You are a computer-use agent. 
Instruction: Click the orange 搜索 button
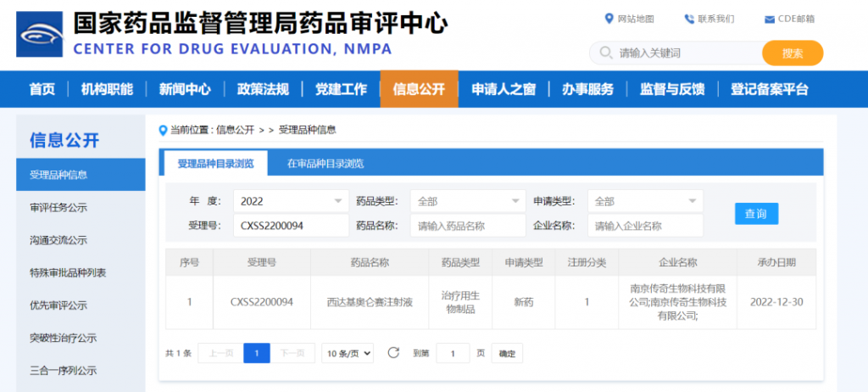(793, 53)
